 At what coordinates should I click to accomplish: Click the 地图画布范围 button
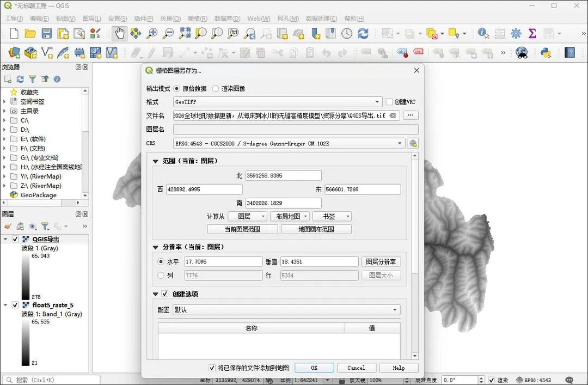pos(316,229)
